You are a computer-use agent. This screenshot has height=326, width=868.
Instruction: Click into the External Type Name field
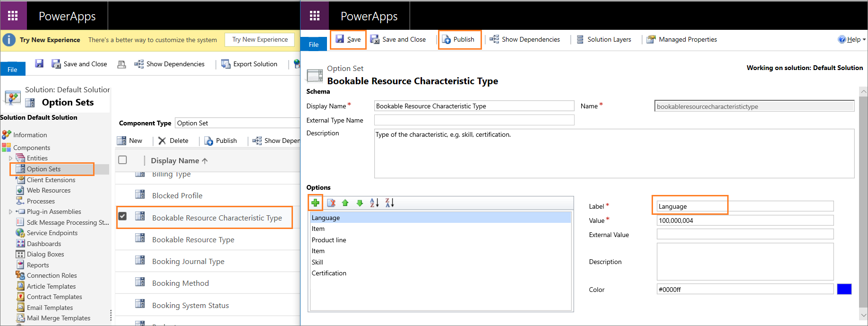pyautogui.click(x=474, y=120)
